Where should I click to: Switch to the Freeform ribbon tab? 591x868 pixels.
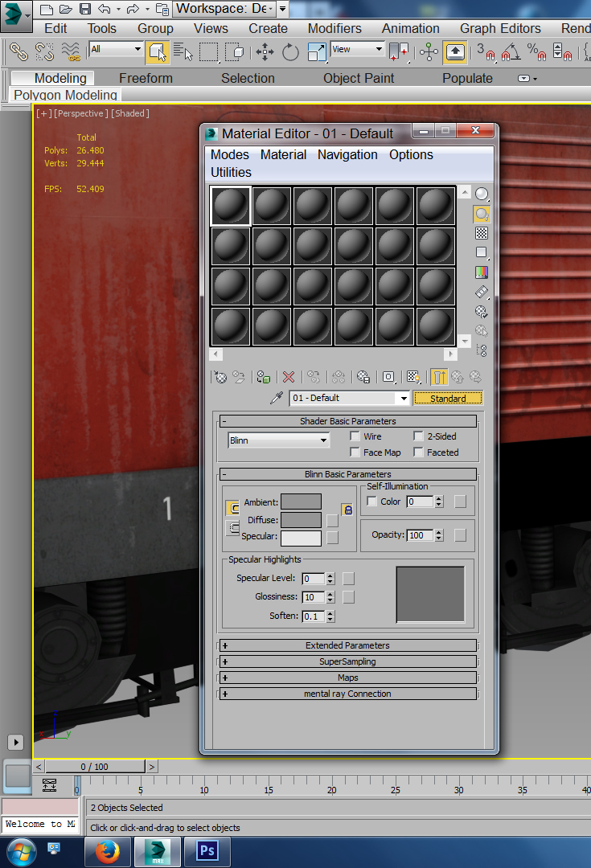(146, 78)
